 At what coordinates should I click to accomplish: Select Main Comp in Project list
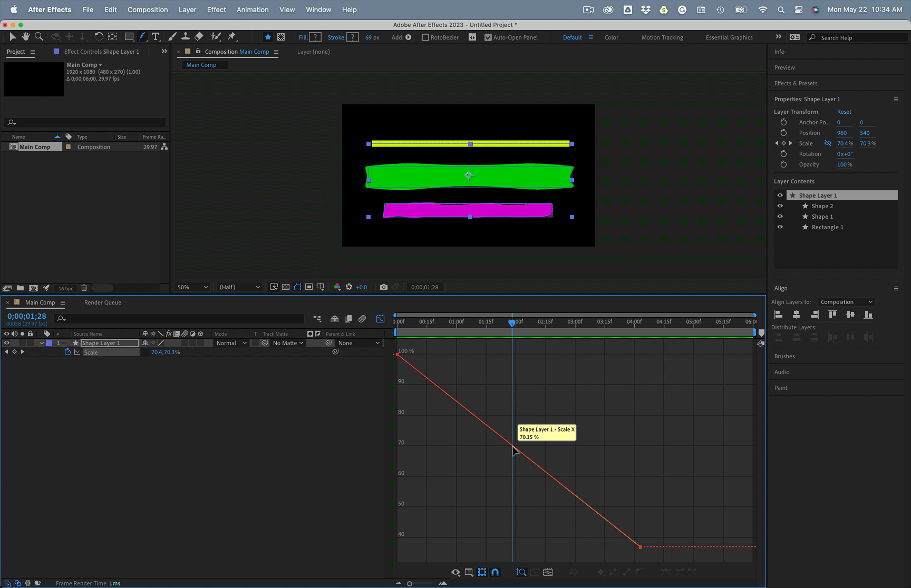pyautogui.click(x=35, y=147)
